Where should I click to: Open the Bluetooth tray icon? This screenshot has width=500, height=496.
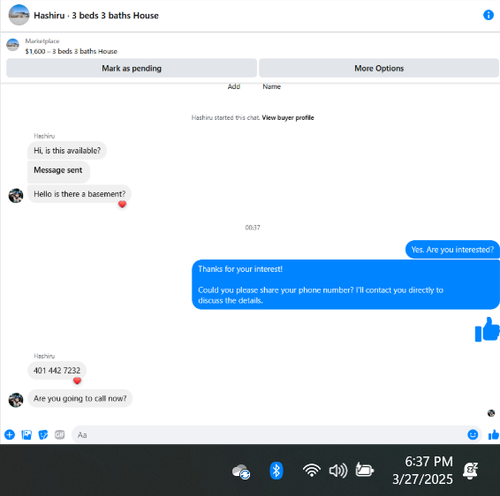pyautogui.click(x=276, y=471)
